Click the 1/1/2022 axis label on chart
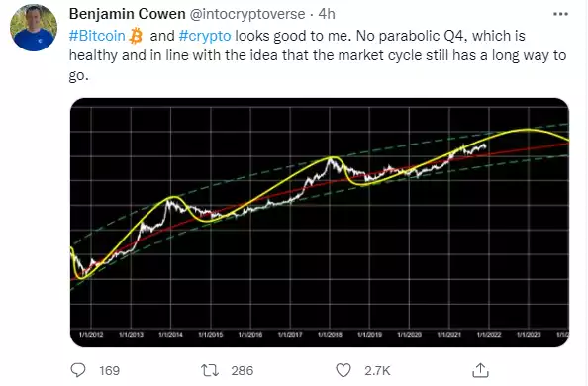The width and height of the screenshot is (588, 386). click(489, 335)
